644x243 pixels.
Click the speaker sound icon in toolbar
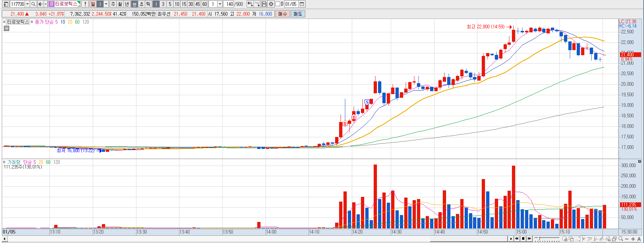40,4
